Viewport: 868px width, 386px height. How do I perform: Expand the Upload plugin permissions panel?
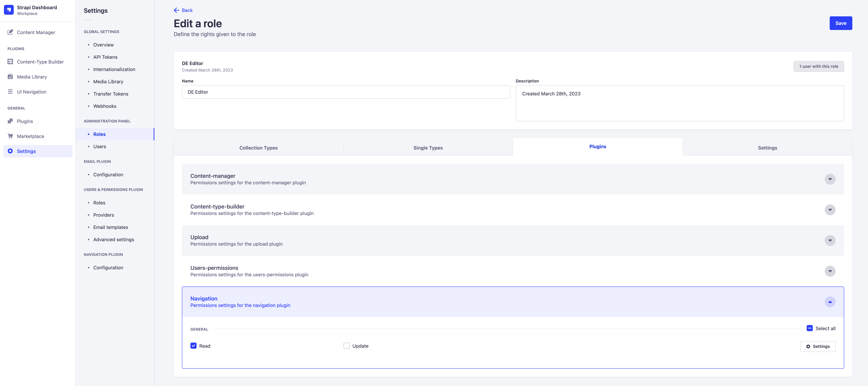coord(830,240)
